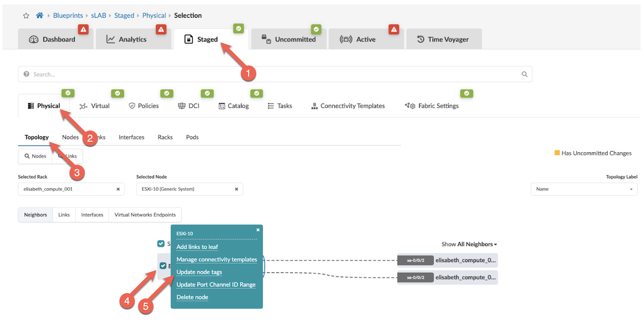
Task: Click the Physical breadcrumb link
Action: [154, 16]
